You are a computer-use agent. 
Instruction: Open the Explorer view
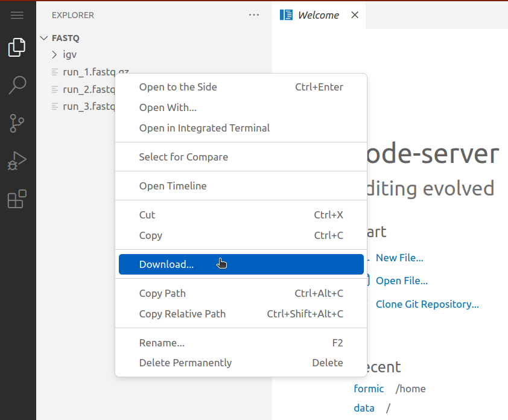click(x=17, y=47)
